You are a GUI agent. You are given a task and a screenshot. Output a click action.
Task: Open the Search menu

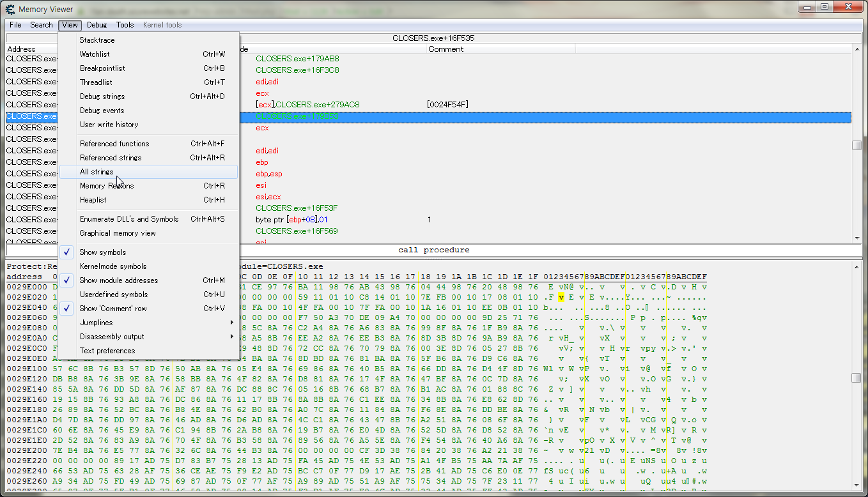click(x=41, y=25)
